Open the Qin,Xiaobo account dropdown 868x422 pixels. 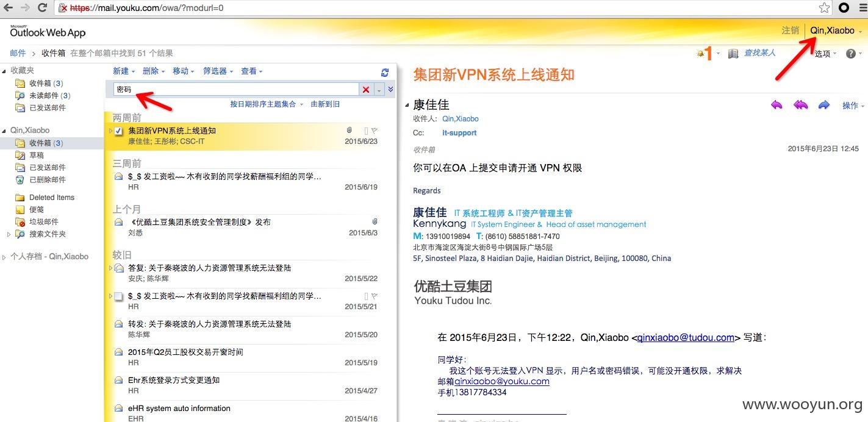(x=836, y=30)
